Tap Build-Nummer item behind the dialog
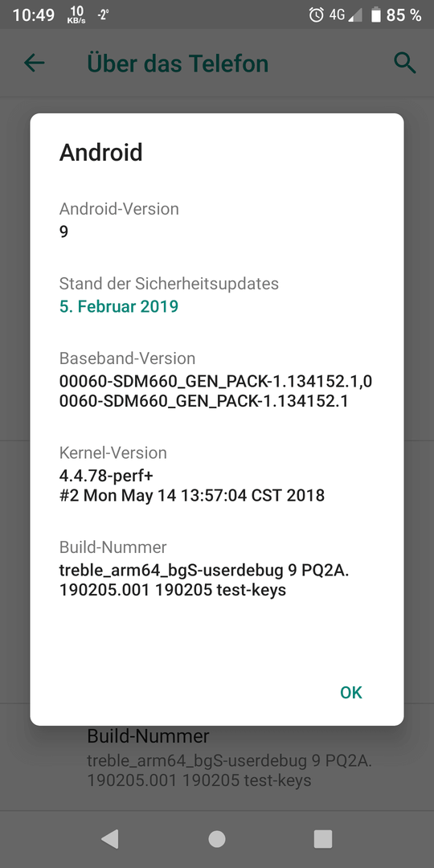 (217, 758)
